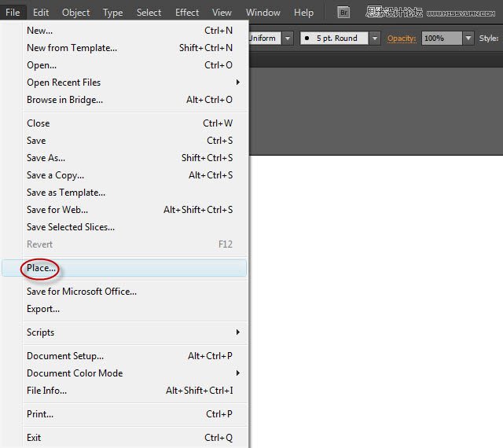Open the Opacity percentage dropdown arrow
The width and height of the screenshot is (503, 448).
(468, 38)
